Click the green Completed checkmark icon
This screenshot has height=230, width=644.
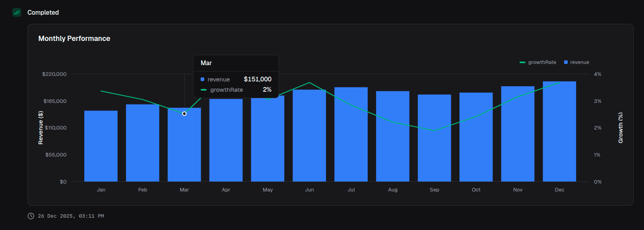pos(17,13)
